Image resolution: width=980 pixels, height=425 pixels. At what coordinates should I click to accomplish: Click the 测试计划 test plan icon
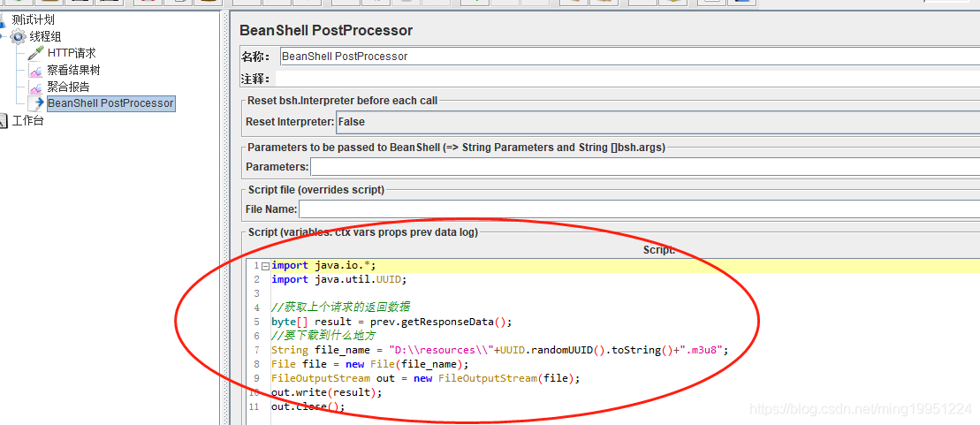coord(3,19)
